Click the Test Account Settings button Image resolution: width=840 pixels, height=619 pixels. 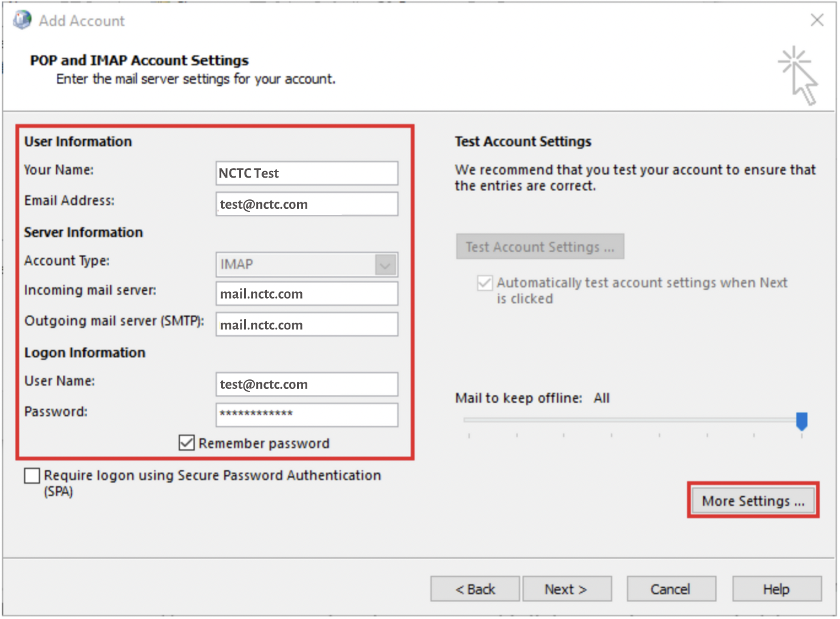click(x=539, y=246)
